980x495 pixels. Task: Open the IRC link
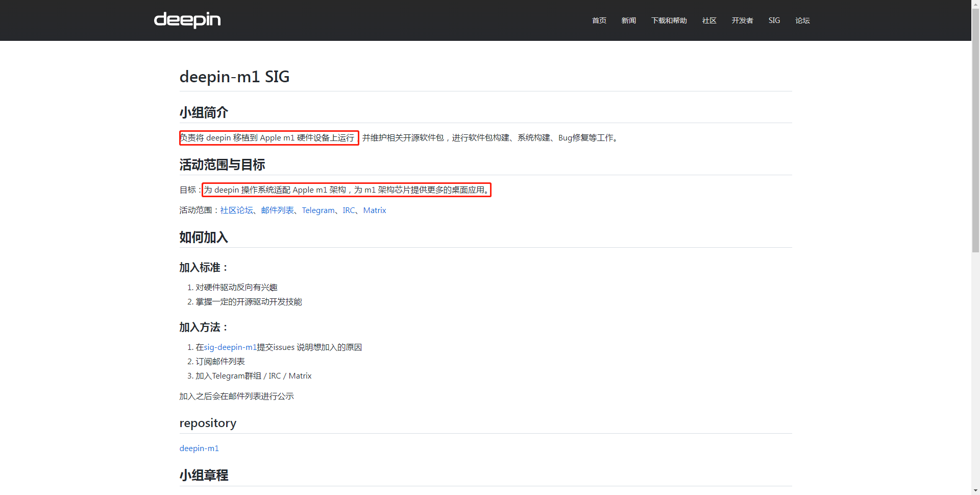click(x=349, y=210)
